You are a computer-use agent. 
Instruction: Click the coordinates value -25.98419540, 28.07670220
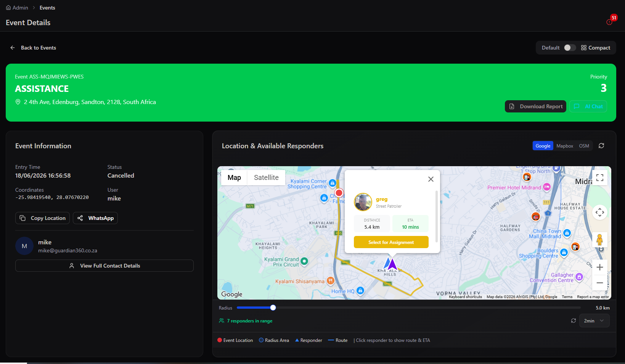(52, 197)
